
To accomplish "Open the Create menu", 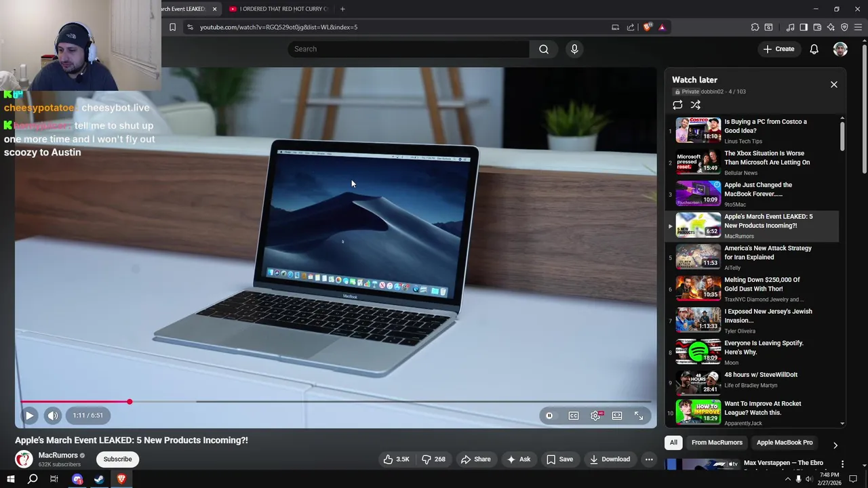I will click(x=778, y=49).
